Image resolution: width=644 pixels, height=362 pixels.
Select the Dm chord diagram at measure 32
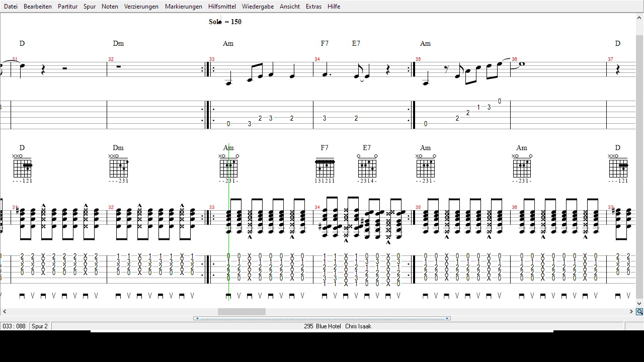coord(119,168)
